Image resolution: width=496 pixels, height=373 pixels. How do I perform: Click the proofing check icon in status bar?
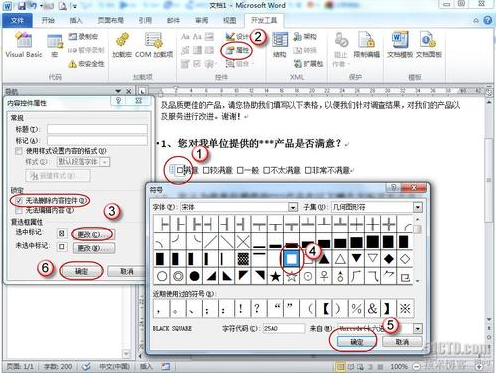pyautogui.click(x=86, y=366)
